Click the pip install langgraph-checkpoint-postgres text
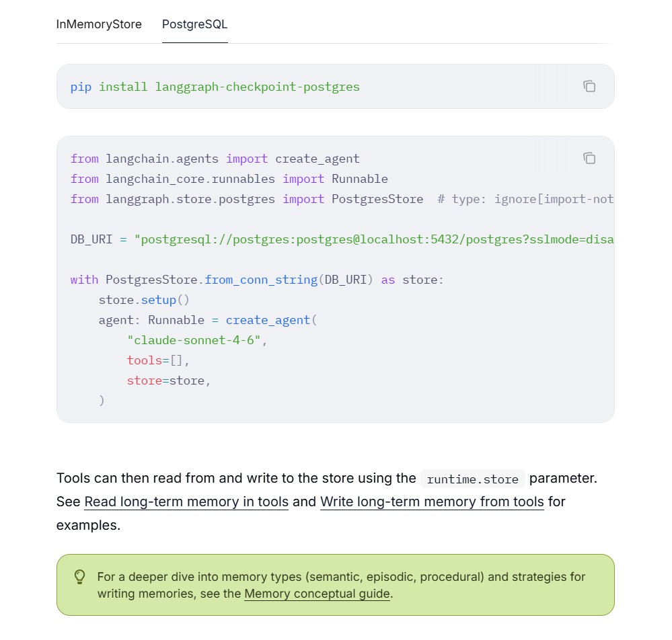 point(215,87)
